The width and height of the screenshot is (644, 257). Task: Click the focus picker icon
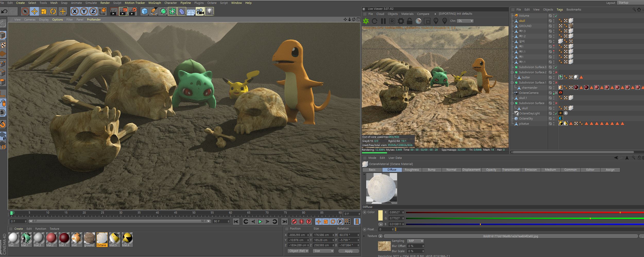point(436,21)
